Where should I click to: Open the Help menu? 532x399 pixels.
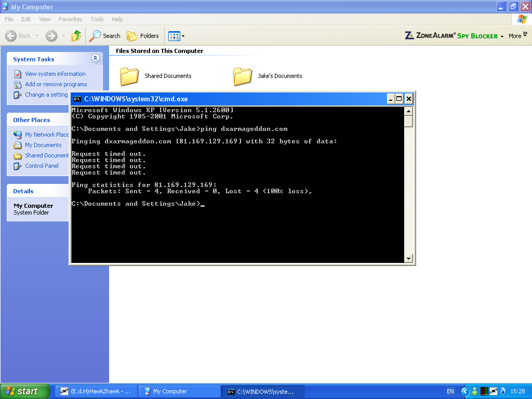coord(117,19)
